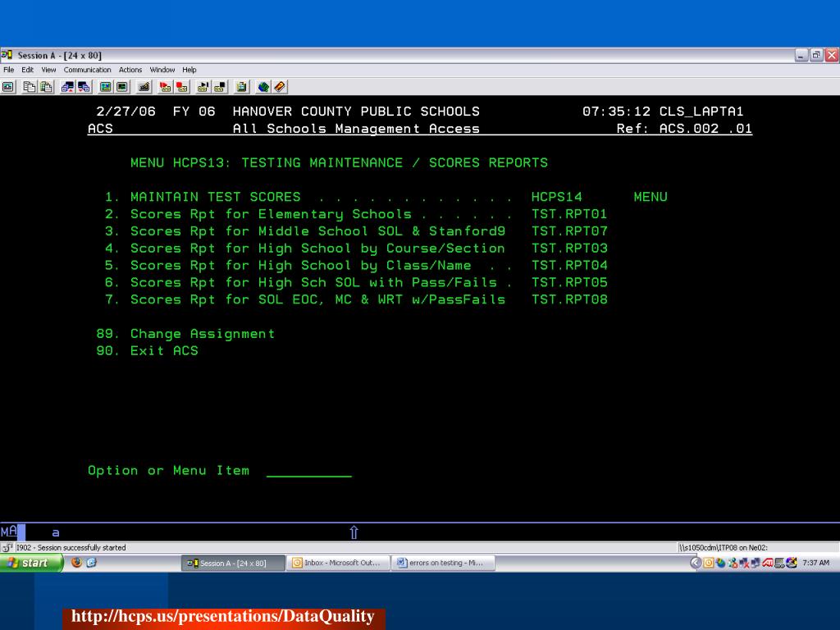Click the blue quick launch icon beside Firefox
This screenshot has height=630, width=840.
pyautogui.click(x=92, y=563)
